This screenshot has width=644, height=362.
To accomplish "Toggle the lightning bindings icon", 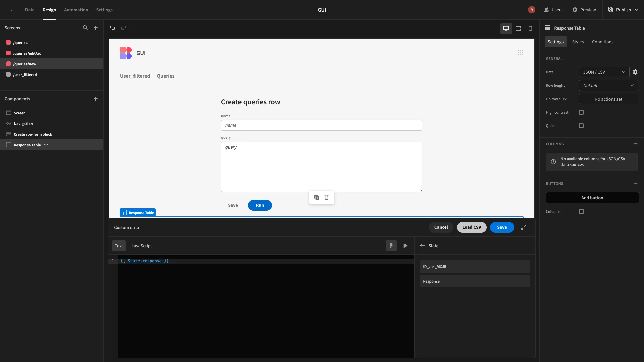I will coord(391,246).
